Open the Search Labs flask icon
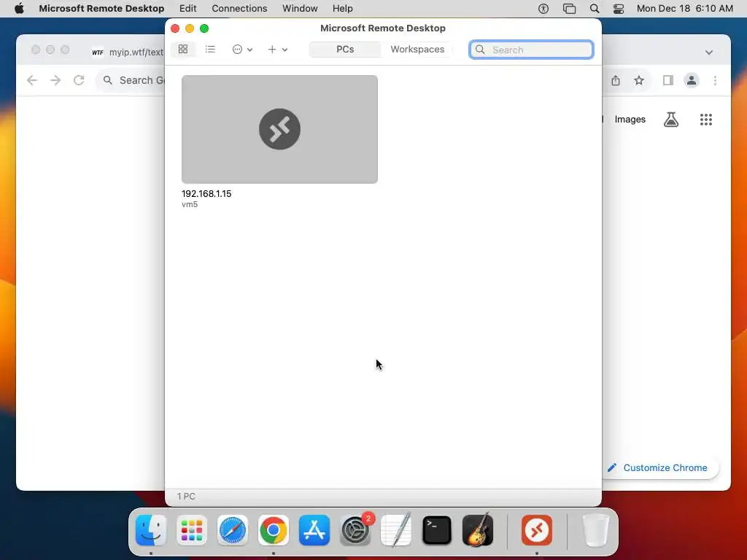This screenshot has width=747, height=560. tap(671, 120)
